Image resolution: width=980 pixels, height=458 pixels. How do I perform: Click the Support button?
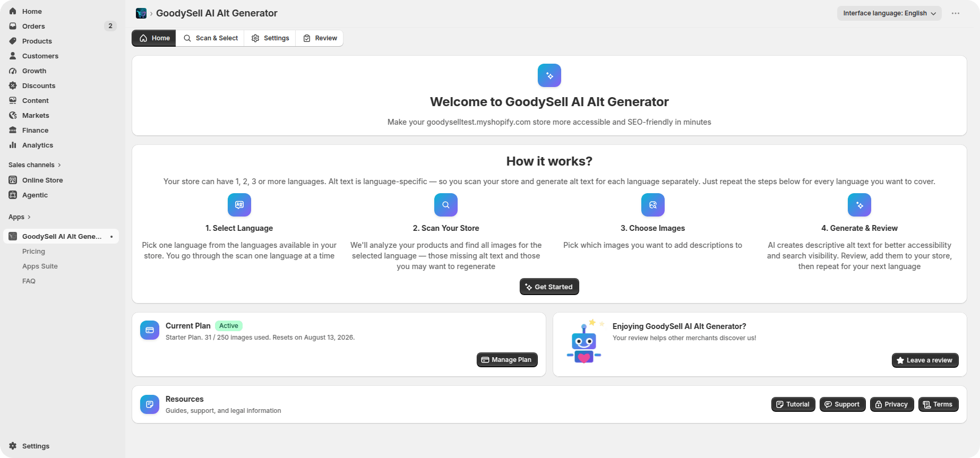[x=843, y=404]
